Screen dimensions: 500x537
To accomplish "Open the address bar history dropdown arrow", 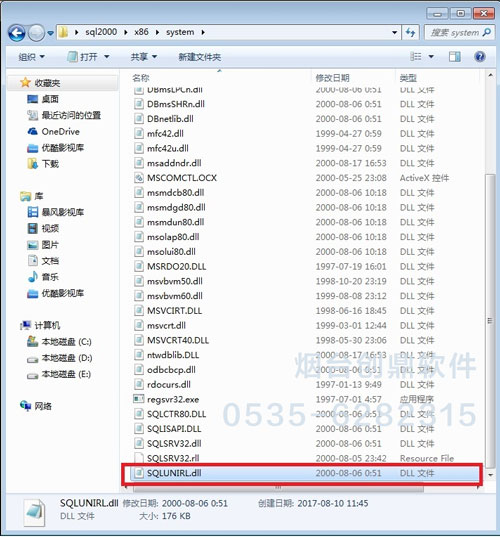I will pyautogui.click(x=395, y=33).
